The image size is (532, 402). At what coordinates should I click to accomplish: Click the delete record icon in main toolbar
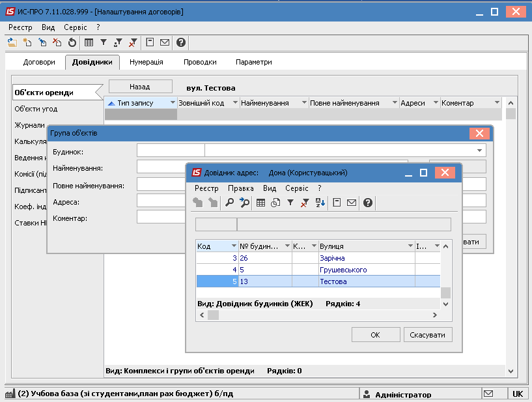coord(57,42)
